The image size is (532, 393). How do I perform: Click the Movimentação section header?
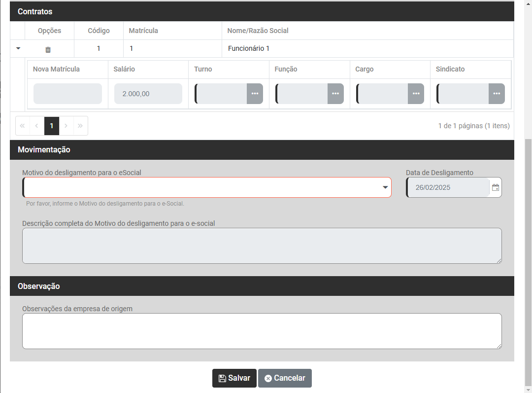(x=262, y=150)
